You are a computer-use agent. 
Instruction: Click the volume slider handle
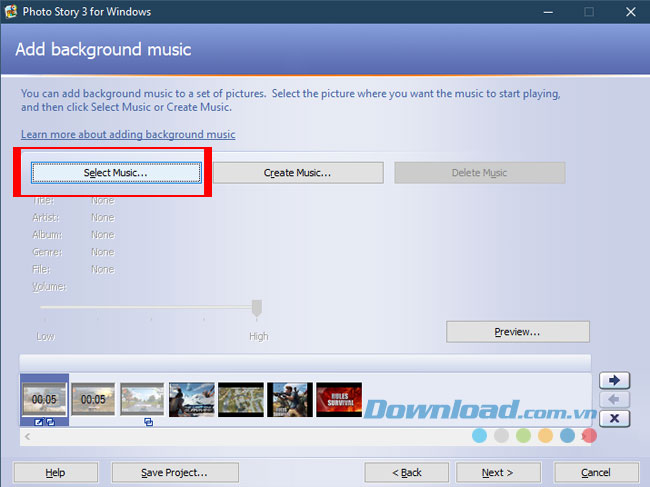pos(257,309)
